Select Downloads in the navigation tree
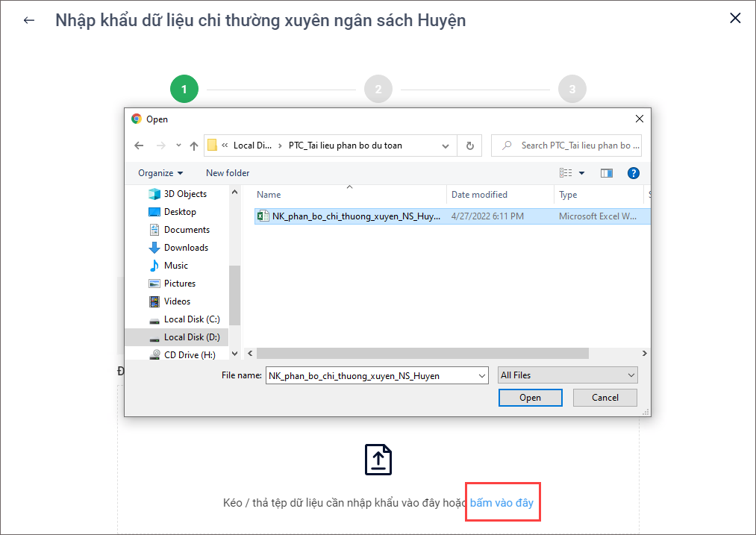Screen dimensions: 756x535 pos(186,248)
